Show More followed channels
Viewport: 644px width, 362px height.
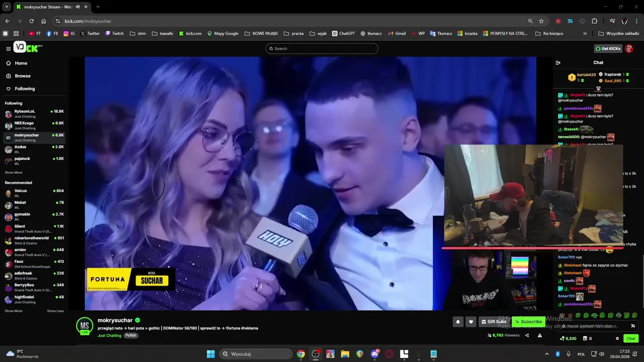(x=14, y=172)
